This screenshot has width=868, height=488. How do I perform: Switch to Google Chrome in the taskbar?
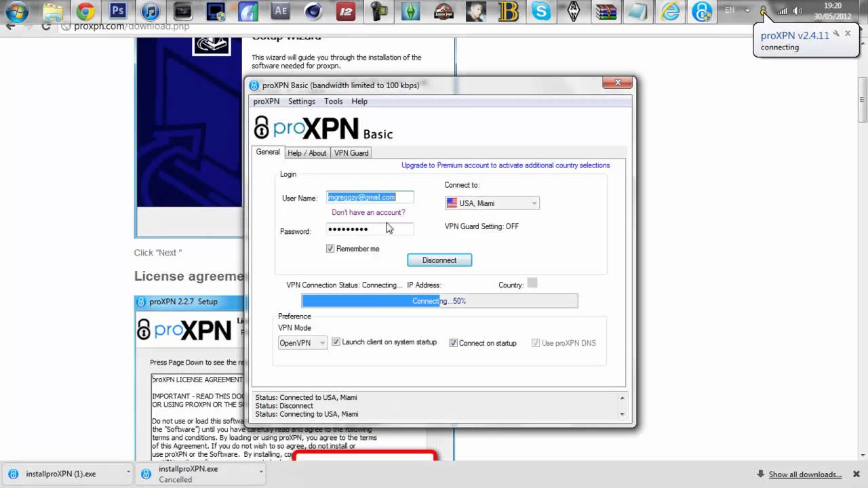click(x=85, y=12)
